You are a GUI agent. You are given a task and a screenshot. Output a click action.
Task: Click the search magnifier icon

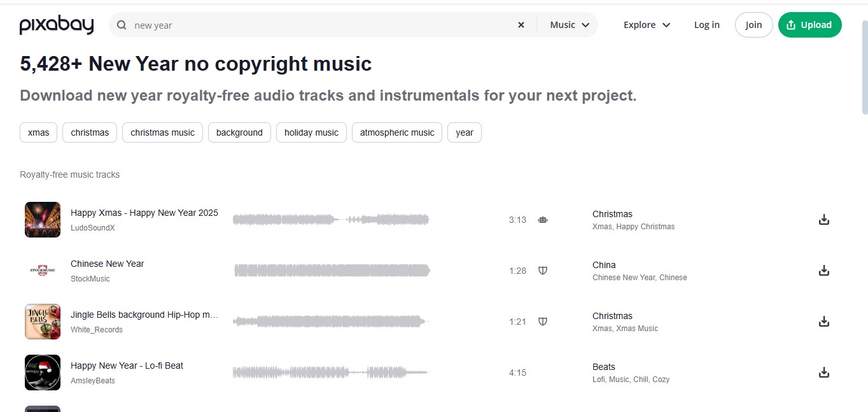tap(122, 25)
